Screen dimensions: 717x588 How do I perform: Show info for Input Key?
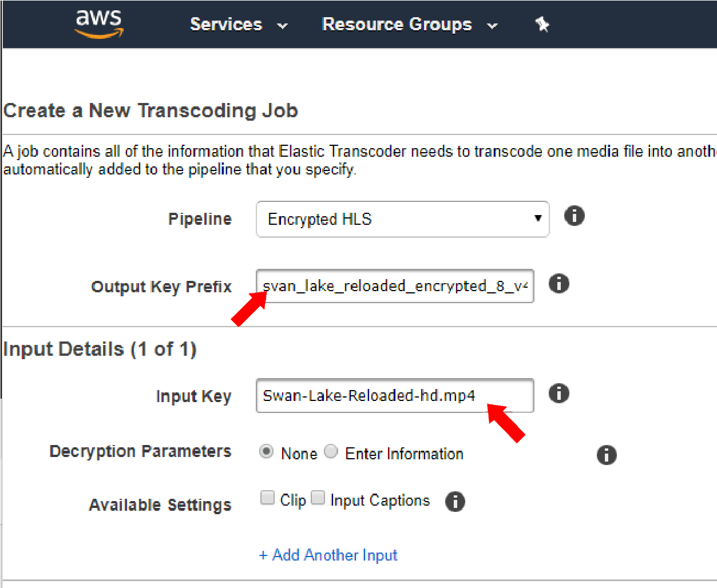559,394
